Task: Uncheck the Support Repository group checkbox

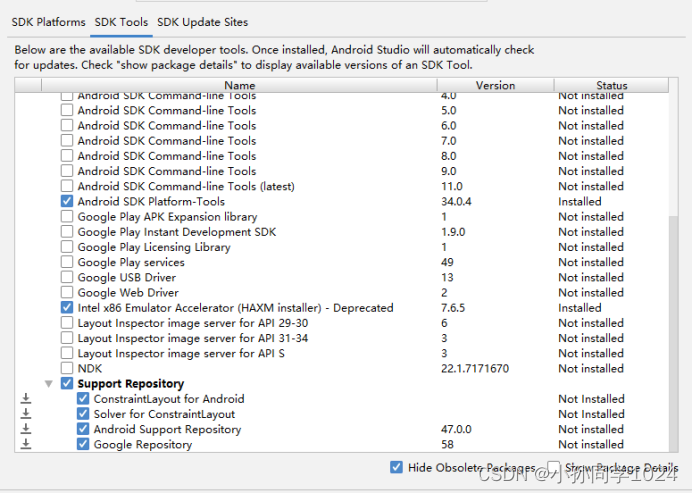Action: pyautogui.click(x=67, y=383)
